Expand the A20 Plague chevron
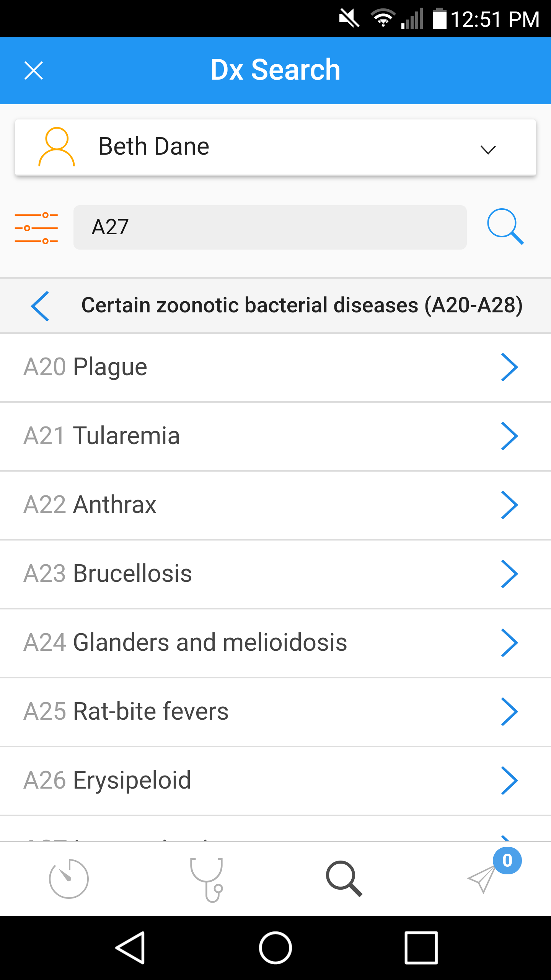This screenshot has width=551, height=980. click(x=510, y=367)
